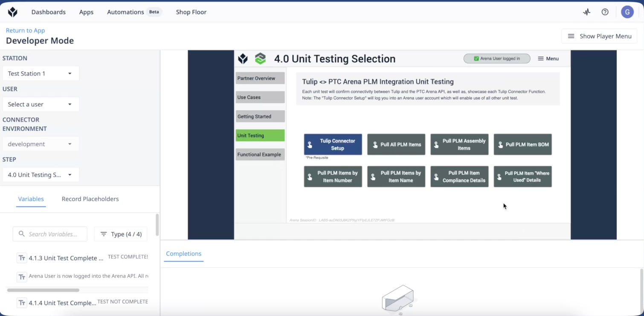
Task: Switch to the Record Placeholders tab
Action: [90, 199]
